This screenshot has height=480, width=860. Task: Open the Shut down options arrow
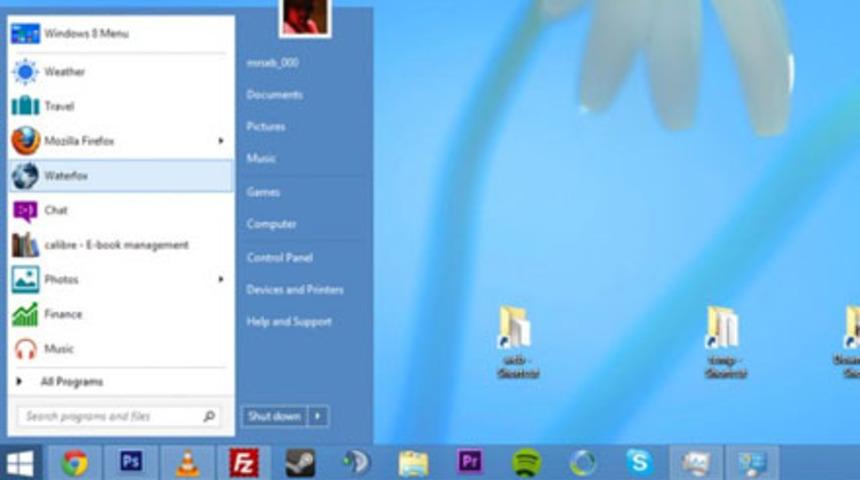tap(318, 416)
